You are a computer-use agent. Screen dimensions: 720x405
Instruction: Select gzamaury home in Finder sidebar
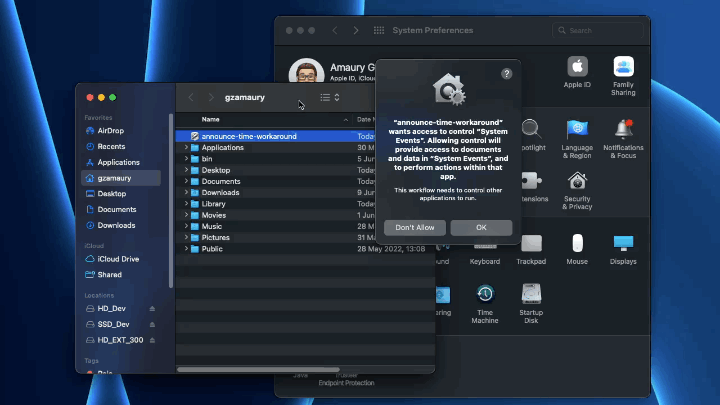[x=121, y=178]
